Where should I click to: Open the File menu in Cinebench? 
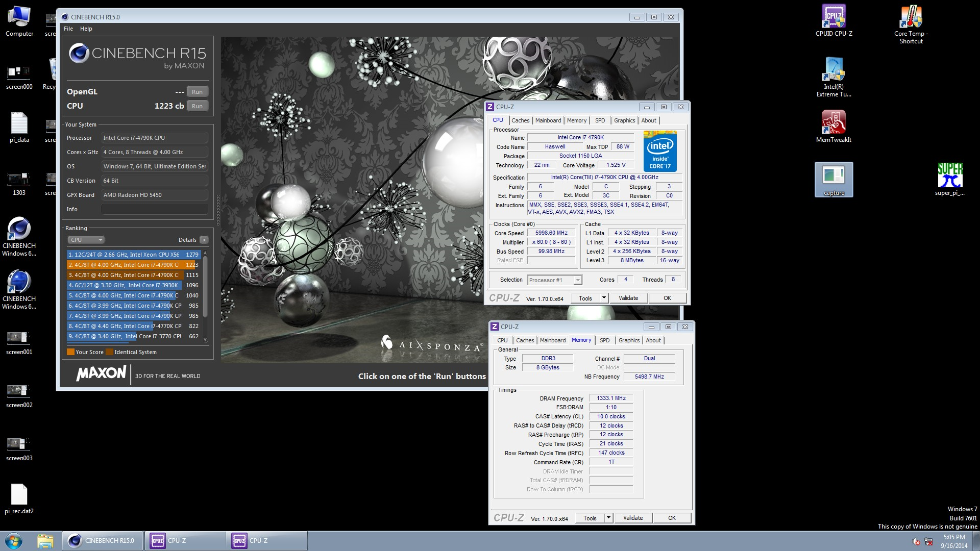pyautogui.click(x=68, y=29)
